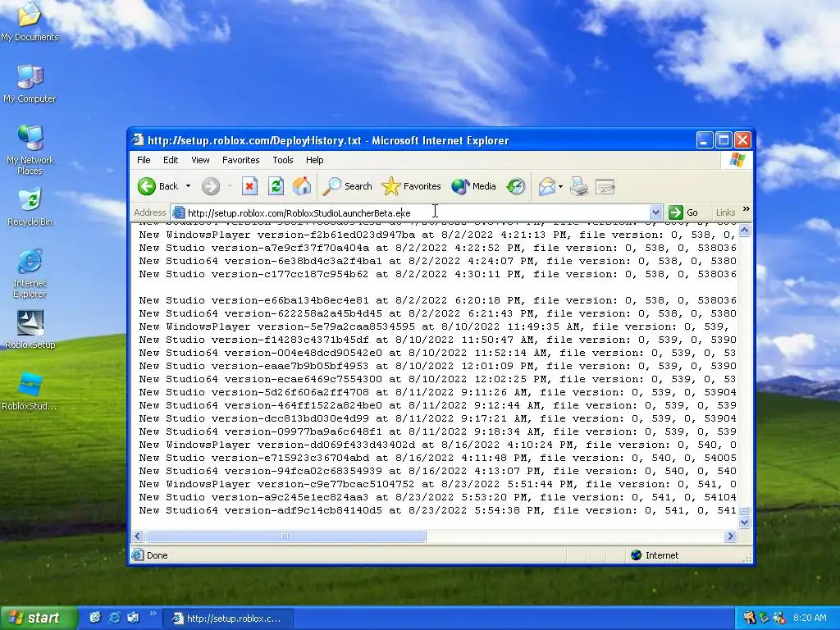This screenshot has height=630, width=840.
Task: Click the IE icon in the window title bar
Action: 138,139
